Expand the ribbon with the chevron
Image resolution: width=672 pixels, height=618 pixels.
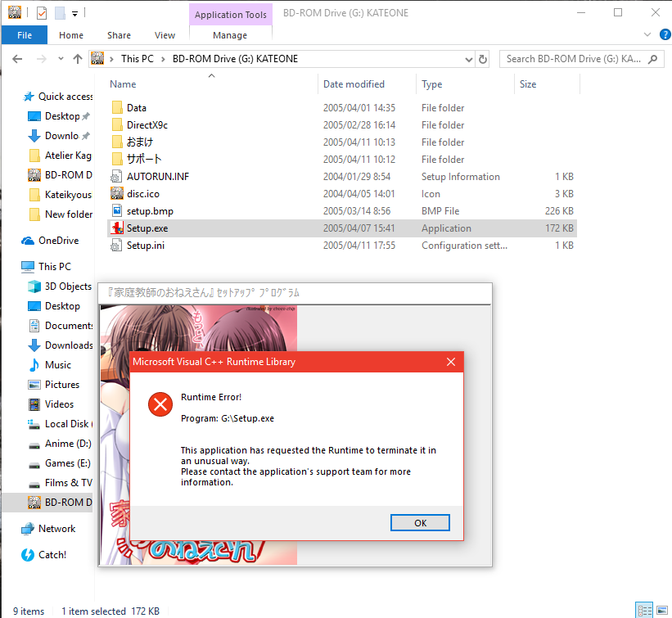pyautogui.click(x=647, y=34)
